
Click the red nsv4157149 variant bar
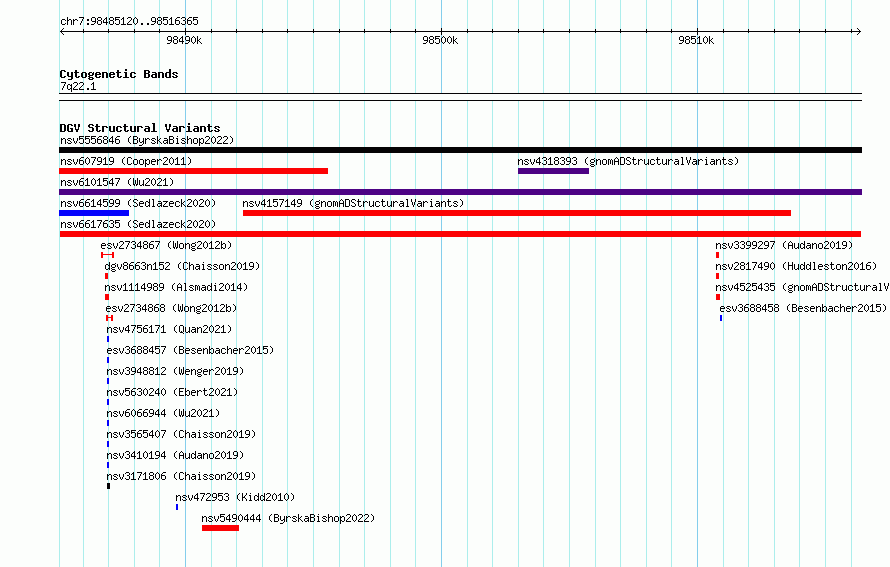pos(517,213)
